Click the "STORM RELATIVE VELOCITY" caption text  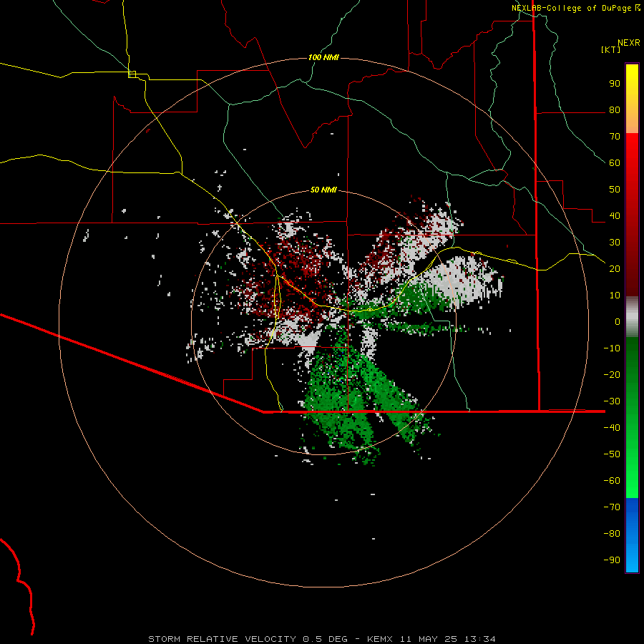(x=223, y=639)
